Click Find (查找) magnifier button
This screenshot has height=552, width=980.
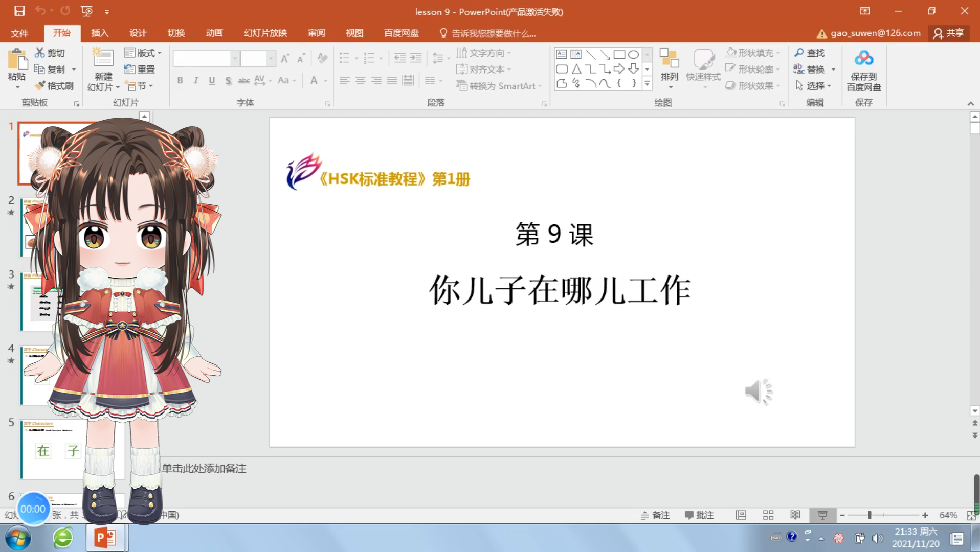809,53
